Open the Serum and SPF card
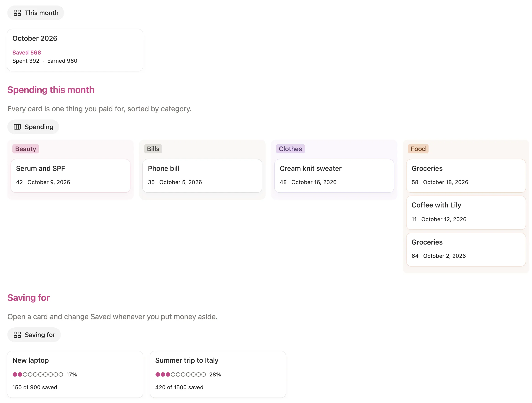532x403 pixels. 71,176
